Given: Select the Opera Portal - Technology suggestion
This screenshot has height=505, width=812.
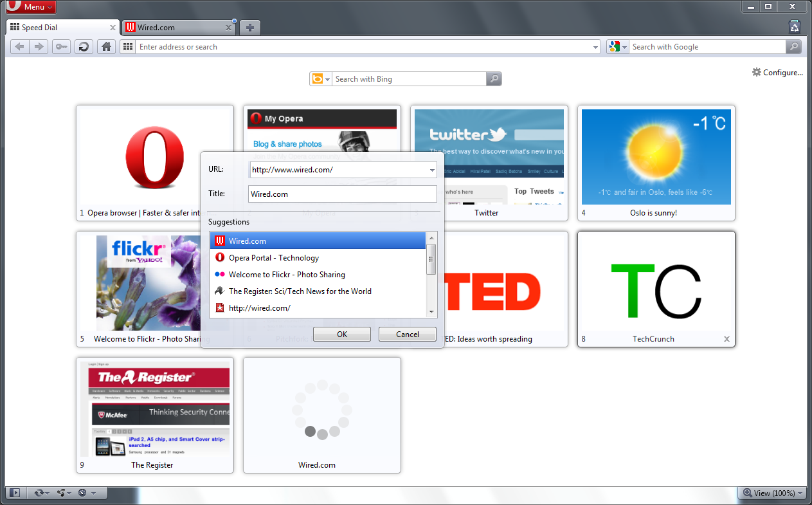Looking at the screenshot, I should coord(318,257).
